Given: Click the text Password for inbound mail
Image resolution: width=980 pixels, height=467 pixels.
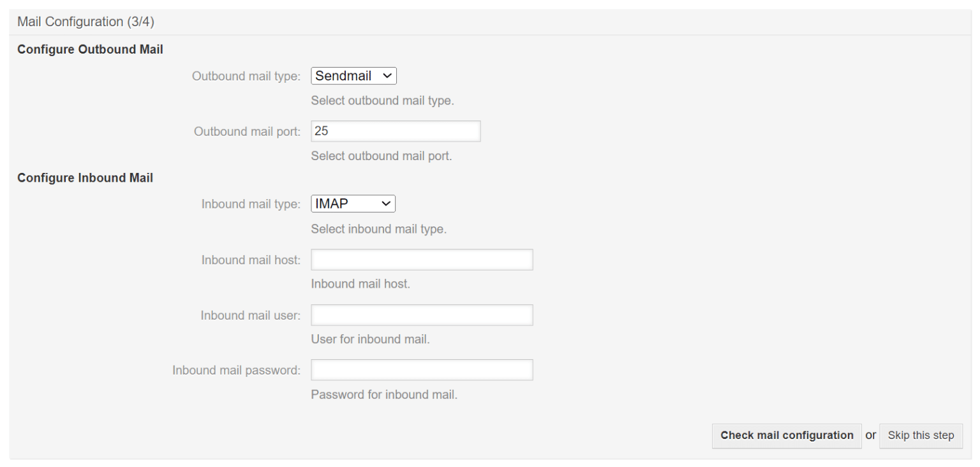Looking at the screenshot, I should coord(384,394).
